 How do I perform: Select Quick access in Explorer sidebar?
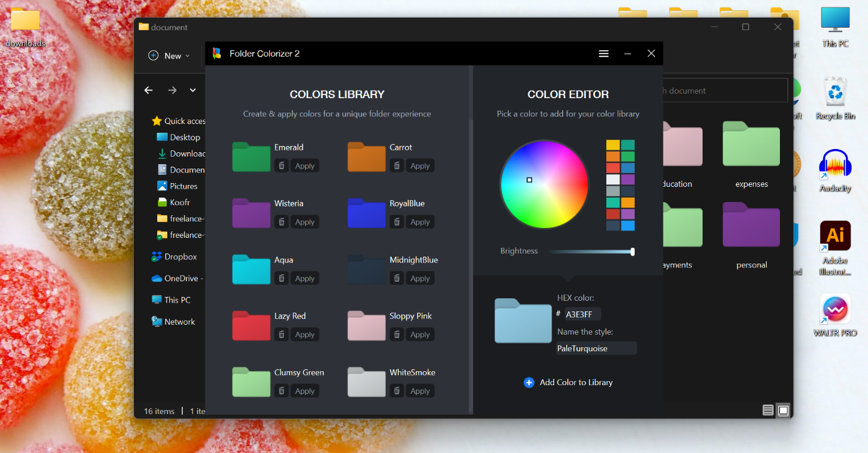pos(179,121)
